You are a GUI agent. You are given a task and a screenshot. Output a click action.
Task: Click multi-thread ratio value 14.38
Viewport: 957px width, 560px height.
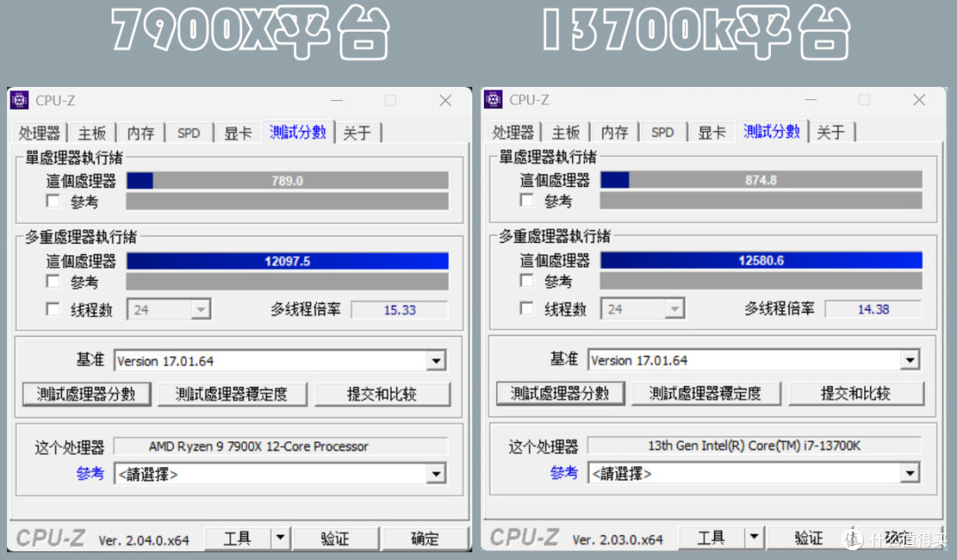tap(873, 309)
